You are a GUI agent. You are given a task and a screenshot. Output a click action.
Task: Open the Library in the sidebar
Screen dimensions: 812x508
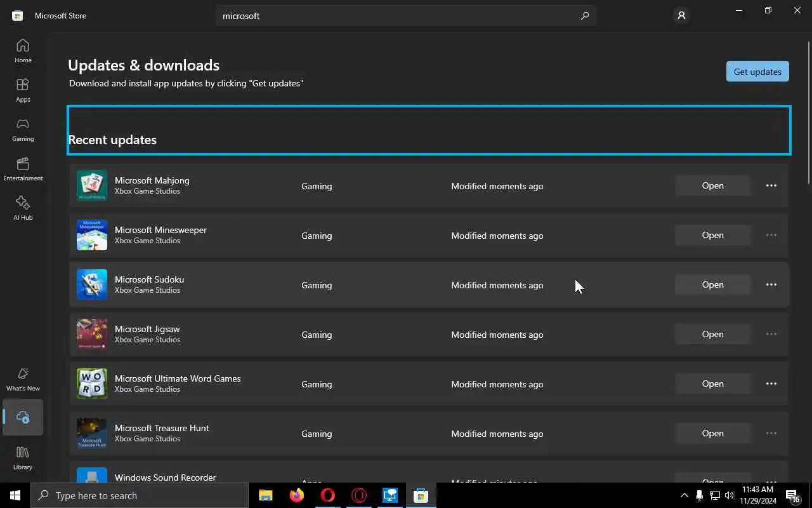click(23, 458)
